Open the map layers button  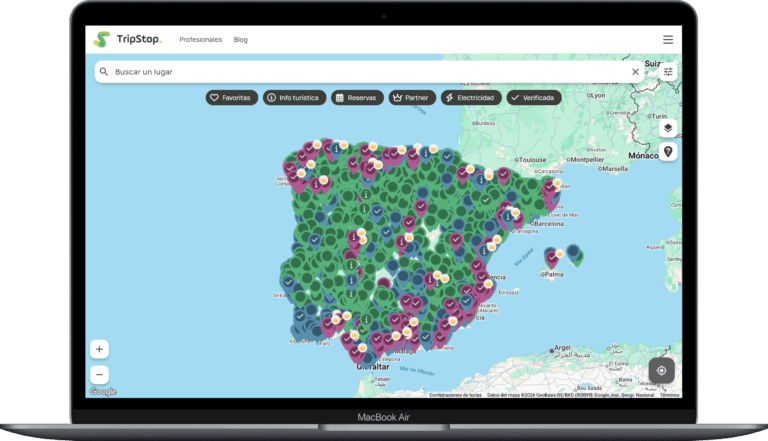(668, 128)
